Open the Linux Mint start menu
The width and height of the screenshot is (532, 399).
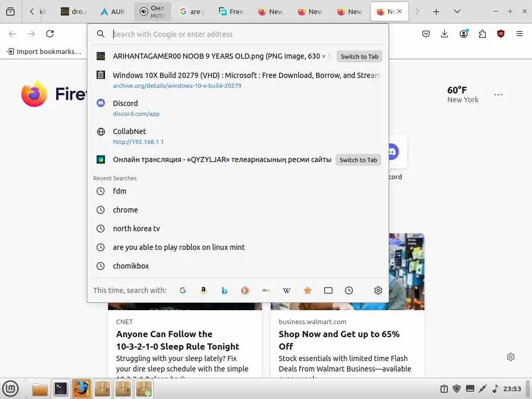(10, 389)
